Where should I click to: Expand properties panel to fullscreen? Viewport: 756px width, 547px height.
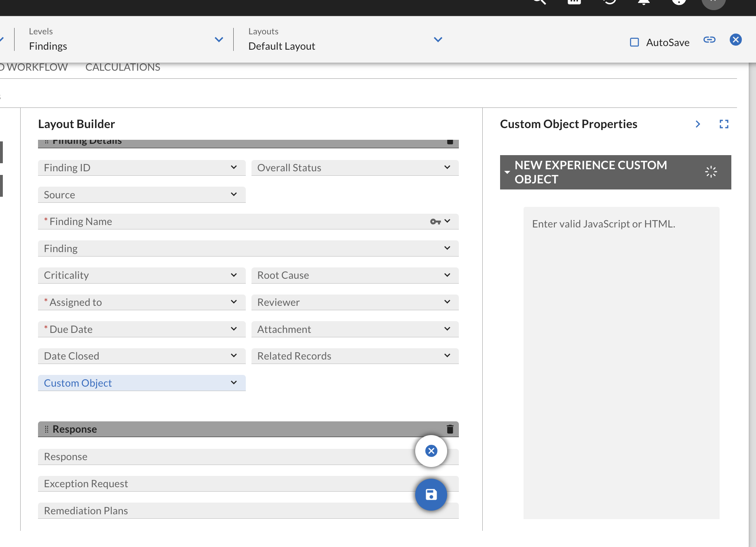coord(724,124)
